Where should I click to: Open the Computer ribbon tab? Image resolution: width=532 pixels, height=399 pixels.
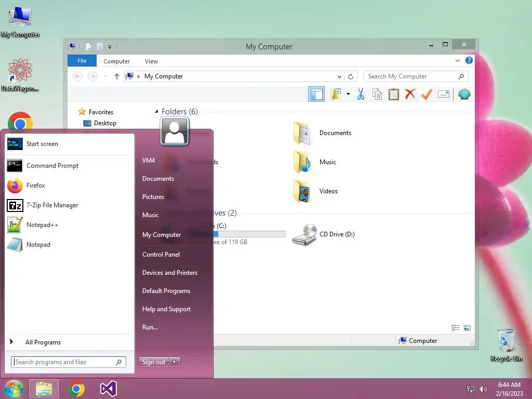[117, 61]
